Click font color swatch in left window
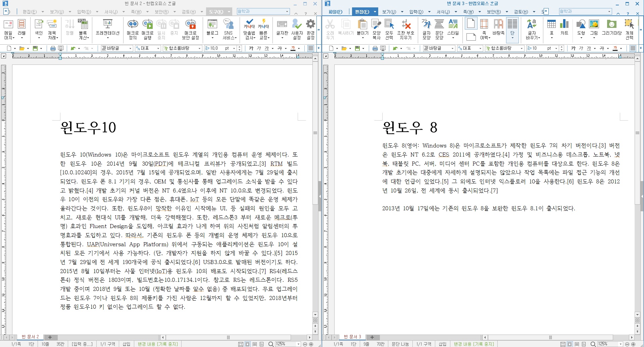This screenshot has width=644, height=347. [x=293, y=48]
